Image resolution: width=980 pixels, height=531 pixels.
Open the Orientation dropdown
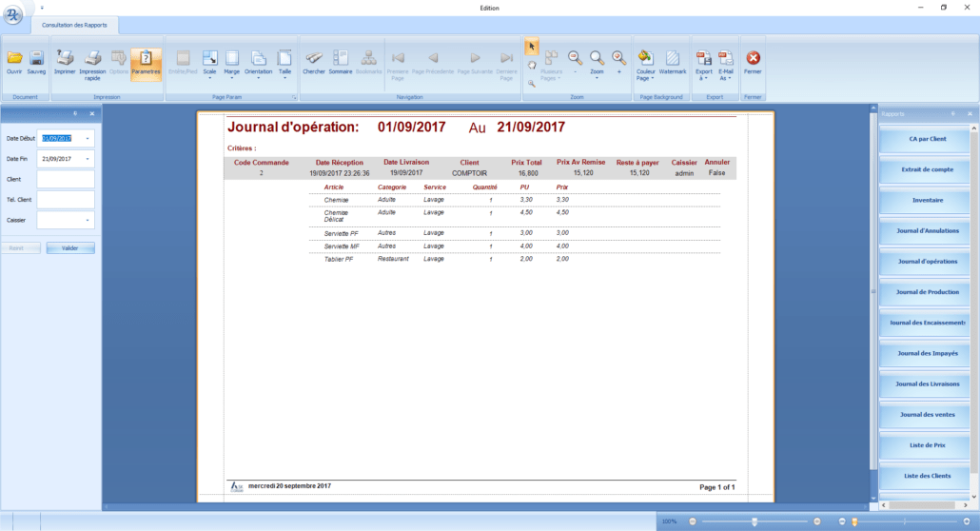tap(258, 65)
